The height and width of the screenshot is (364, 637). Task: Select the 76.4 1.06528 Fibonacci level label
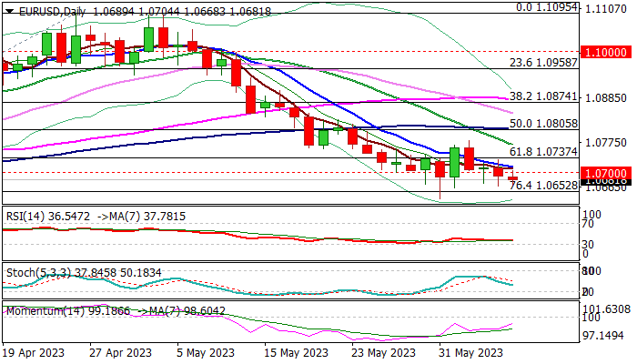541,185
